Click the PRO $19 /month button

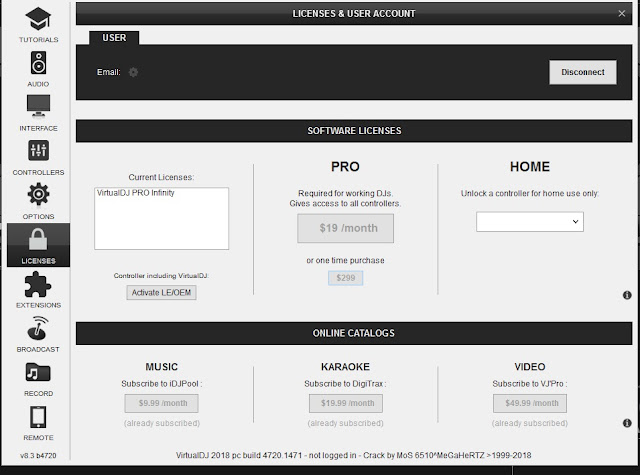pyautogui.click(x=345, y=228)
